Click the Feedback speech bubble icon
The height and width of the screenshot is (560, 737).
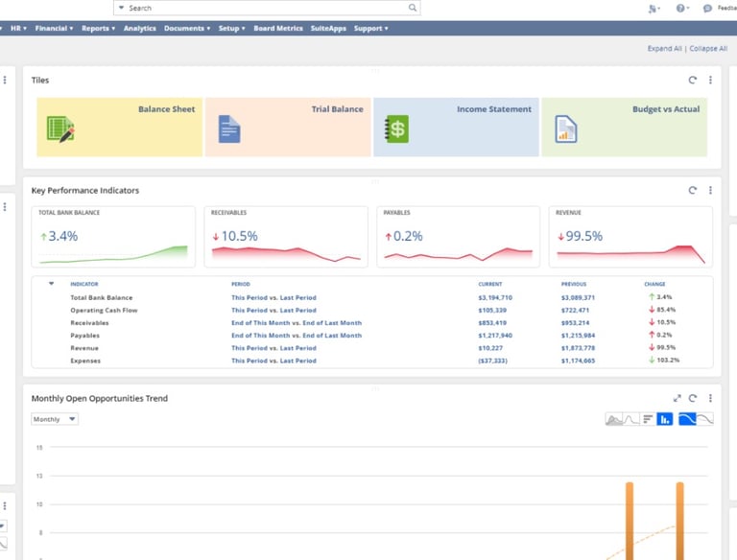pyautogui.click(x=707, y=8)
